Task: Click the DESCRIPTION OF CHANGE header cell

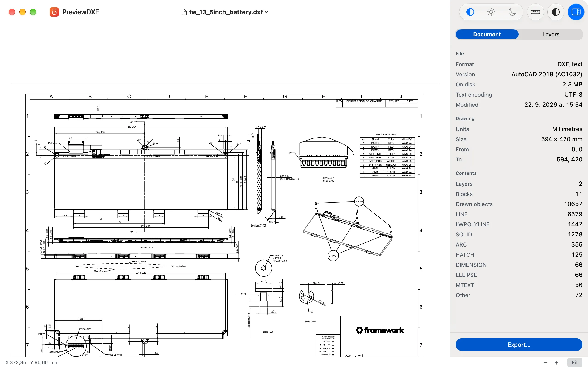Action: pyautogui.click(x=364, y=101)
